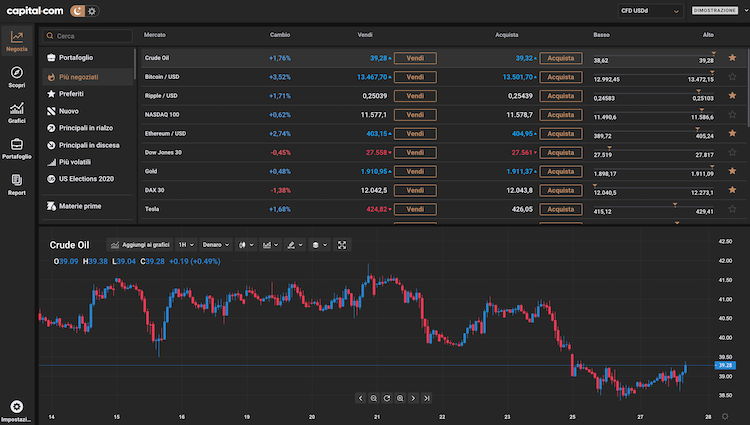
Task: Click the sidebar list scrollbar
Action: (135, 64)
